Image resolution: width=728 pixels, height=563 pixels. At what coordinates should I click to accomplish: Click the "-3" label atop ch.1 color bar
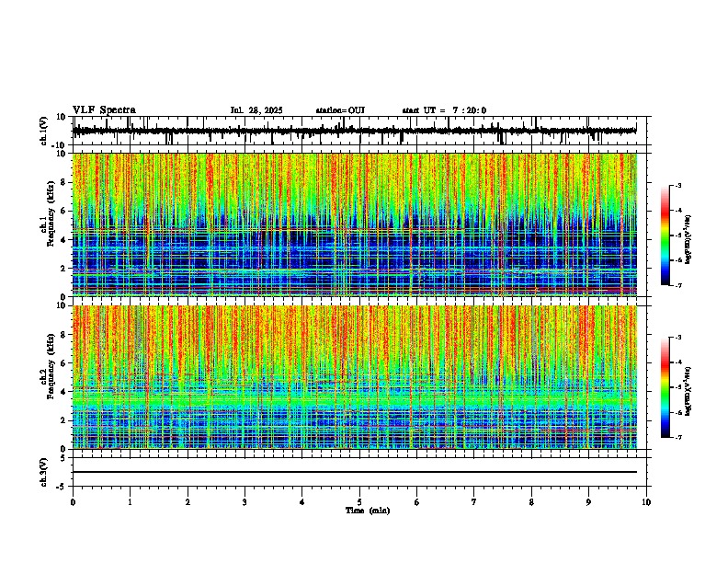(678, 185)
